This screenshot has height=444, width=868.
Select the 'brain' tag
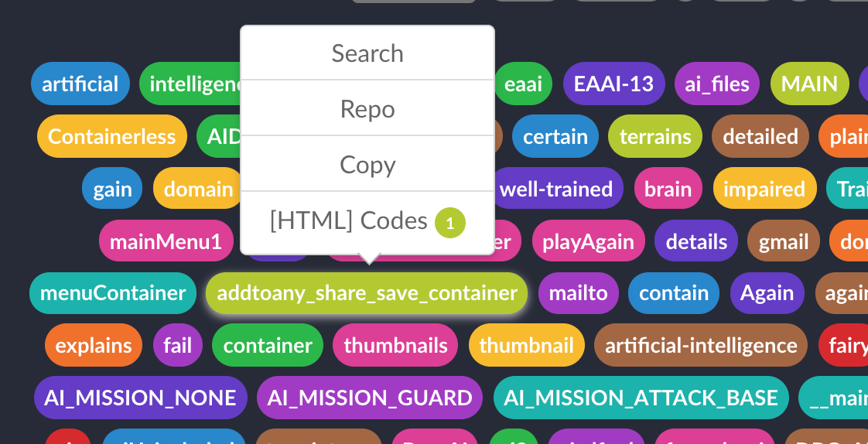coord(668,189)
